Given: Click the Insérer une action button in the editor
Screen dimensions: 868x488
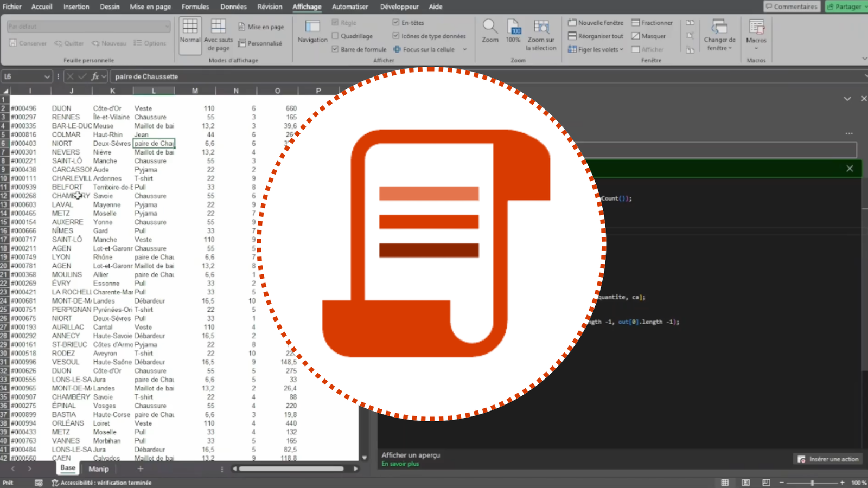Looking at the screenshot, I should click(826, 459).
